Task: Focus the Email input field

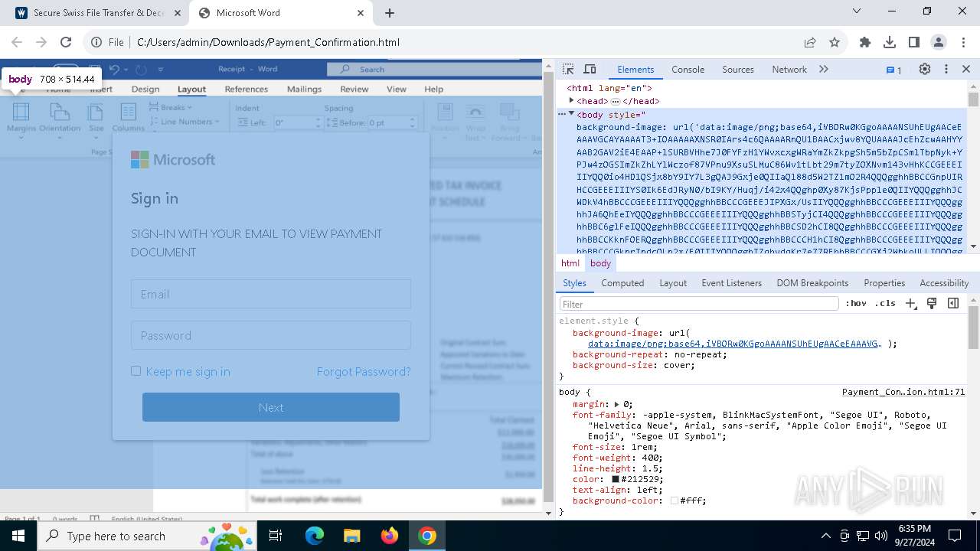Action: 271,294
